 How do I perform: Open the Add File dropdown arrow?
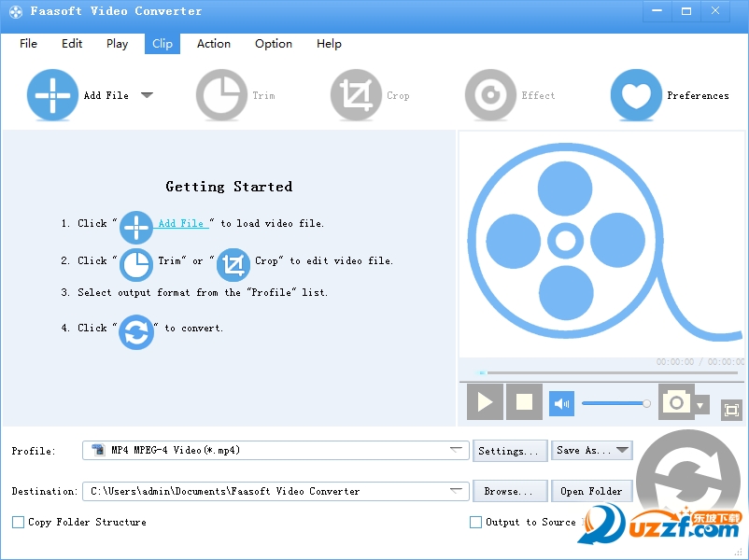coord(148,95)
